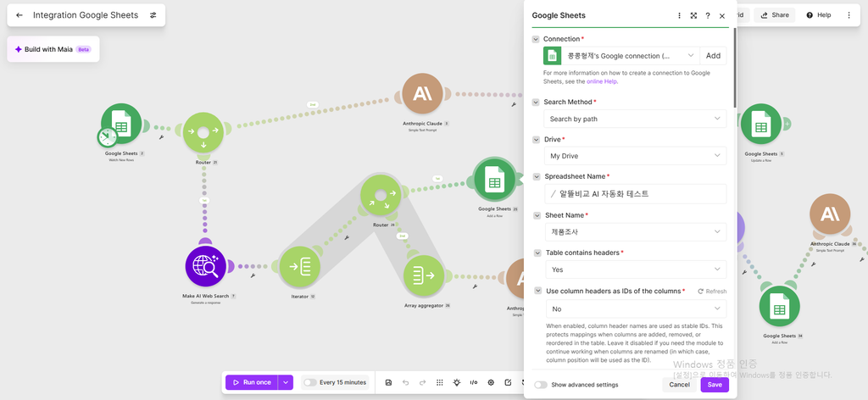
Task: Close the Google Sheets settings panel
Action: pyautogui.click(x=722, y=16)
